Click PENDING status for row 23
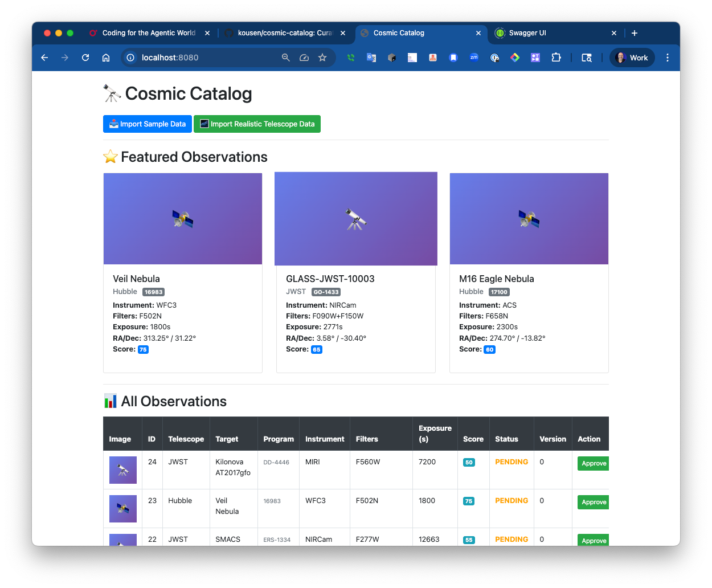This screenshot has width=712, height=588. 512,501
